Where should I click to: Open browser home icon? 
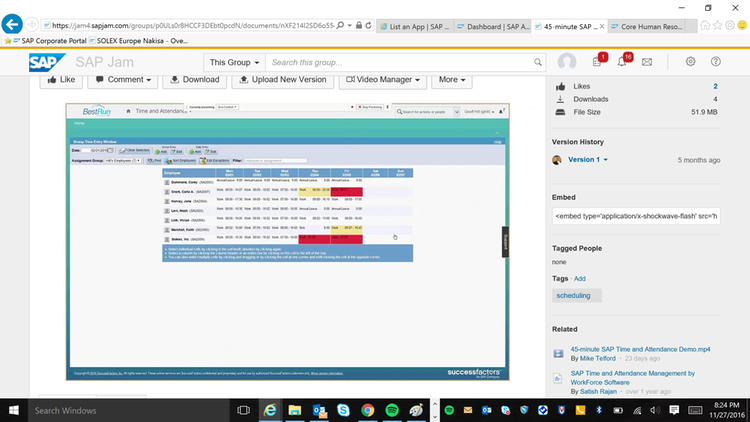tap(705, 25)
